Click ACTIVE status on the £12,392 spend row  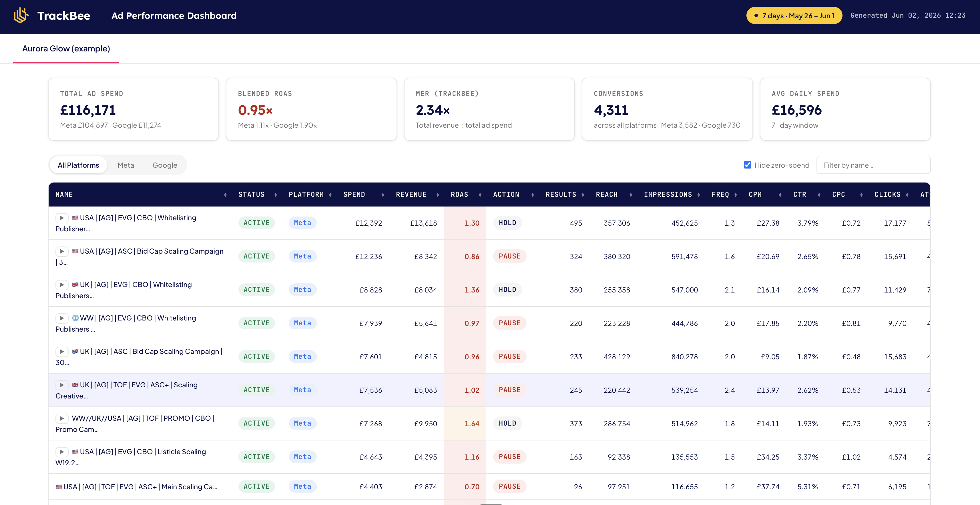256,223
